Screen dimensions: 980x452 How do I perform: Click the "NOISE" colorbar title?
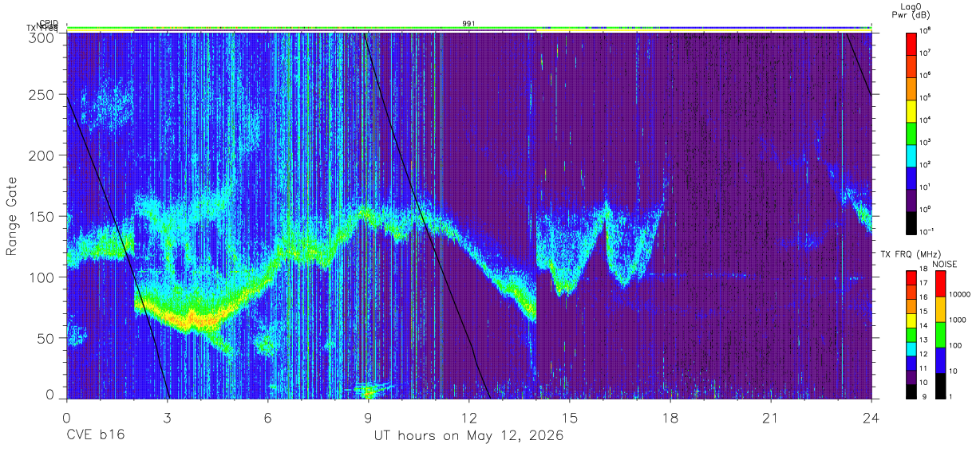tap(944, 264)
